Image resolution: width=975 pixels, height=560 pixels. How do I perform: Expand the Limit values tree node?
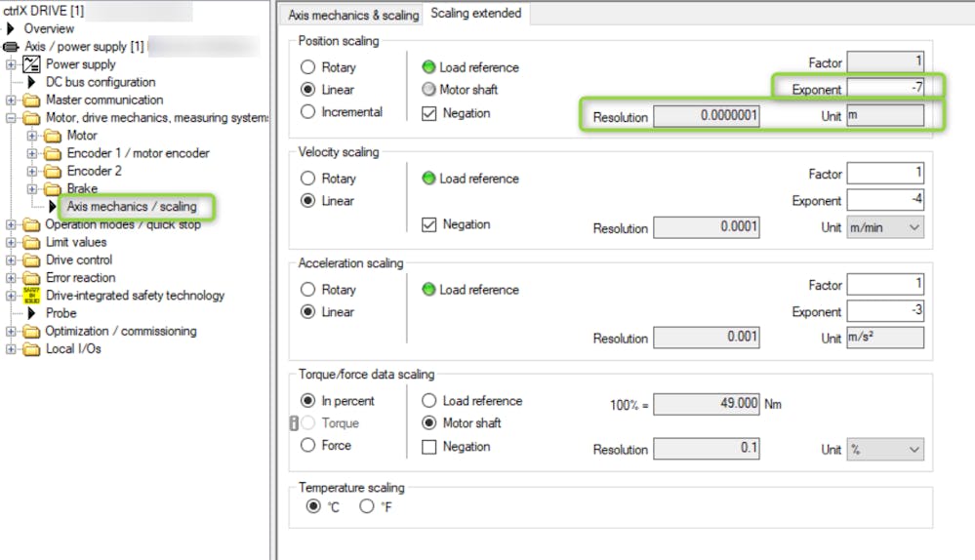tap(11, 242)
